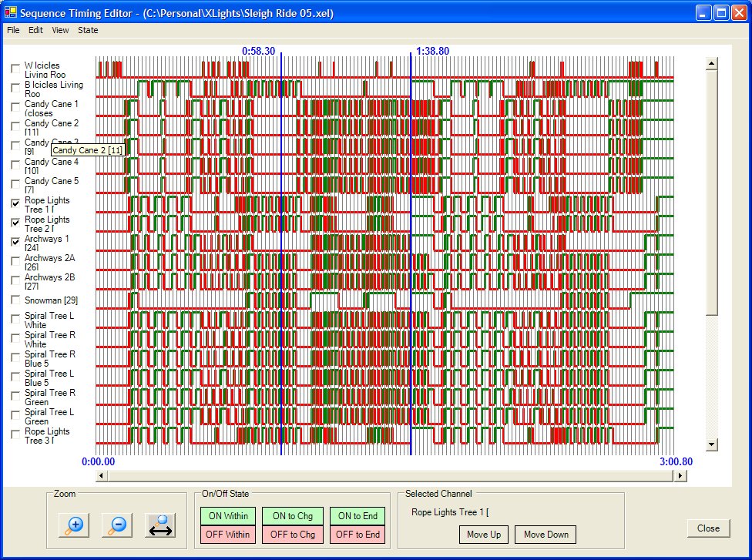Click the Snowman [29] channel label

52,300
